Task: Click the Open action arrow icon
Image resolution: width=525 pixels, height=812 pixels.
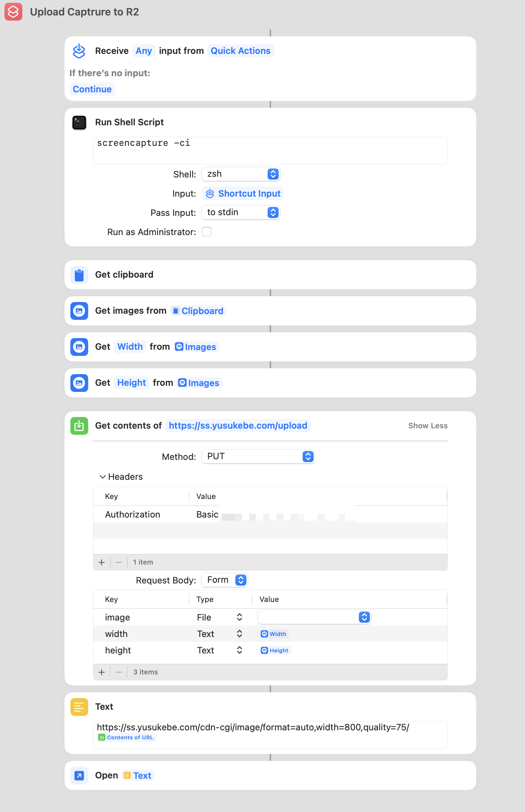Action: coord(79,776)
